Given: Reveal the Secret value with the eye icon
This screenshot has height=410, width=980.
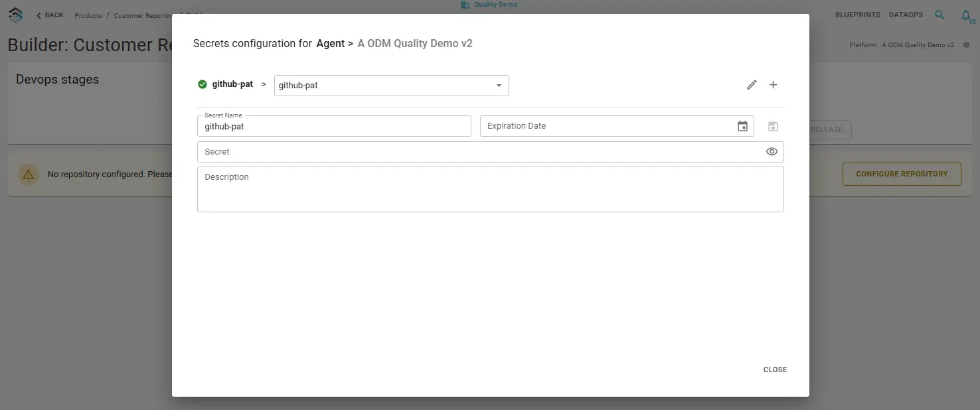Looking at the screenshot, I should (x=772, y=151).
